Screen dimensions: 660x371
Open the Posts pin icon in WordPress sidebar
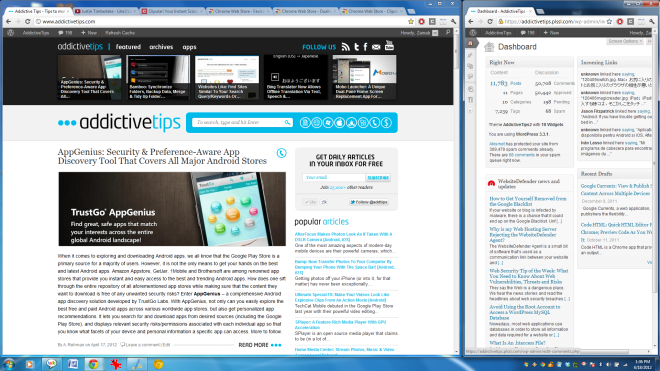pos(471,55)
